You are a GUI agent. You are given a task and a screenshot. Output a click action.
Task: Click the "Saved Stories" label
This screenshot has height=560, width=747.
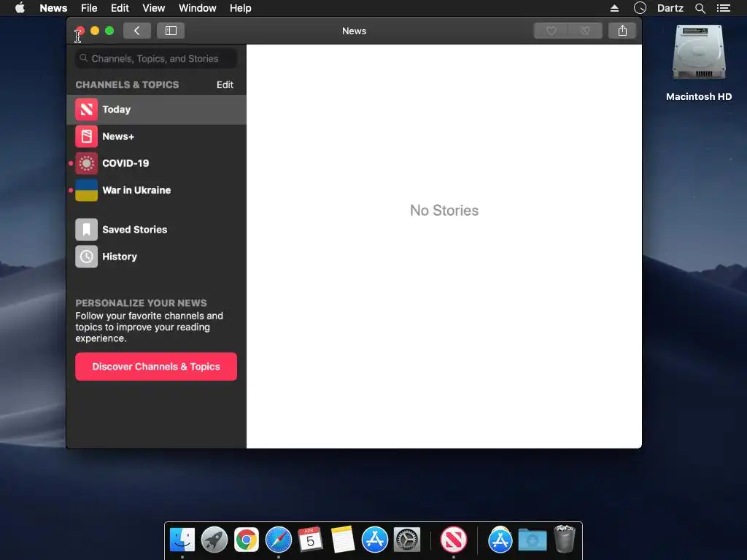(x=135, y=230)
